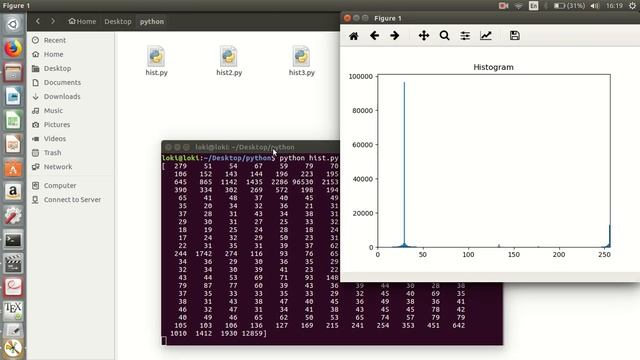Select the hist2.py file icon
This screenshot has width=640, height=360.
(x=229, y=57)
